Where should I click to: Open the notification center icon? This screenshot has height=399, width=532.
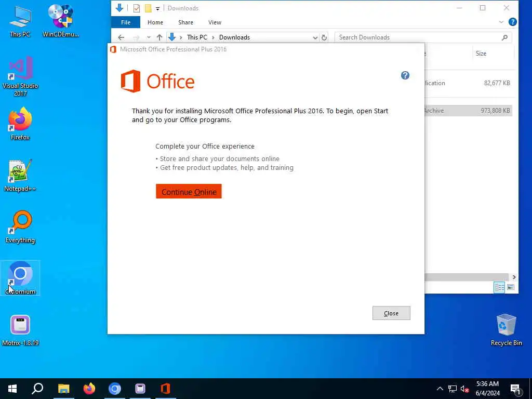(x=516, y=389)
